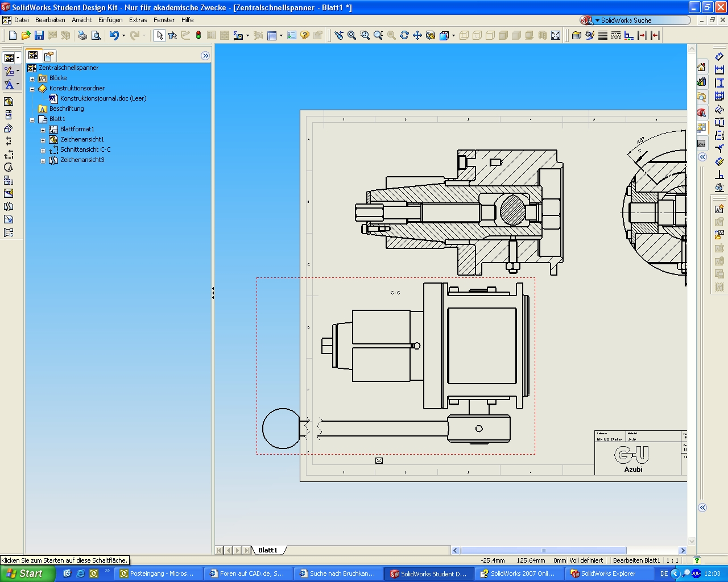Open the Print Preview tool
Viewport: 728px width, 582px height.
click(96, 35)
